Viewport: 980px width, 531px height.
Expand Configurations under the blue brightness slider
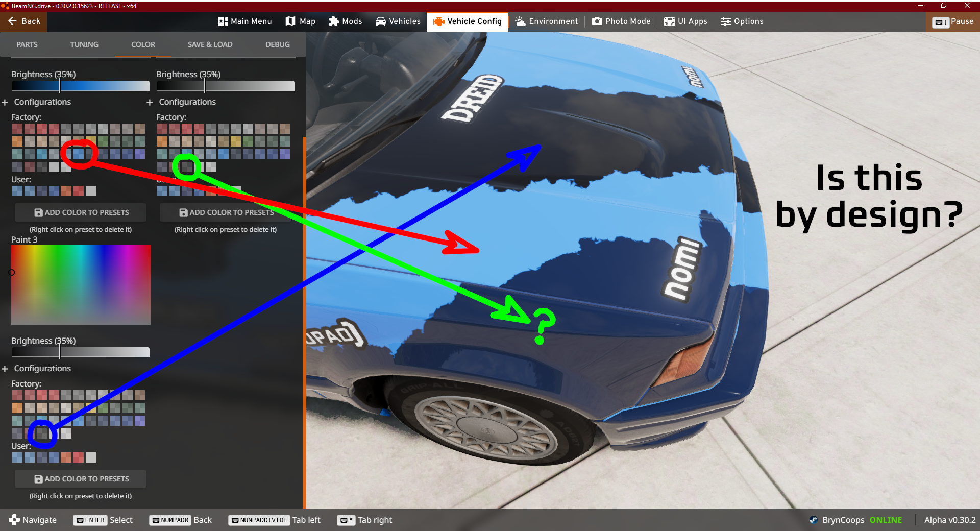click(x=36, y=102)
